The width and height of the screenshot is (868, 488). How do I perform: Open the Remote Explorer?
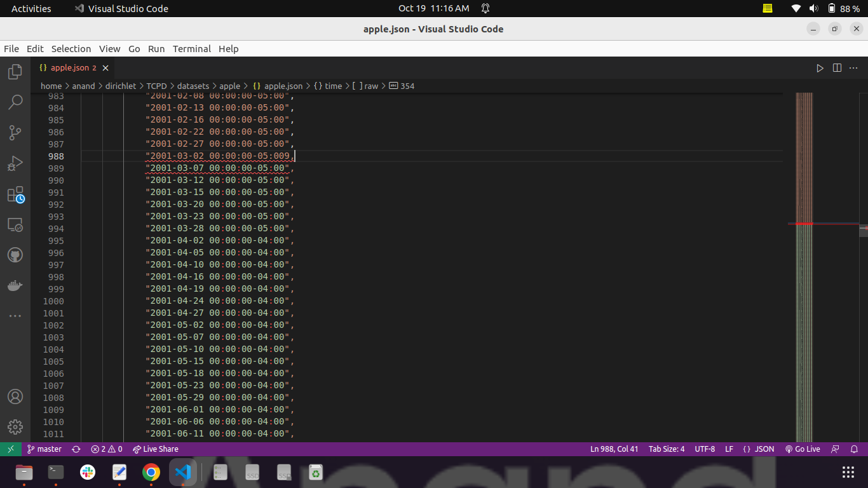pyautogui.click(x=14, y=224)
